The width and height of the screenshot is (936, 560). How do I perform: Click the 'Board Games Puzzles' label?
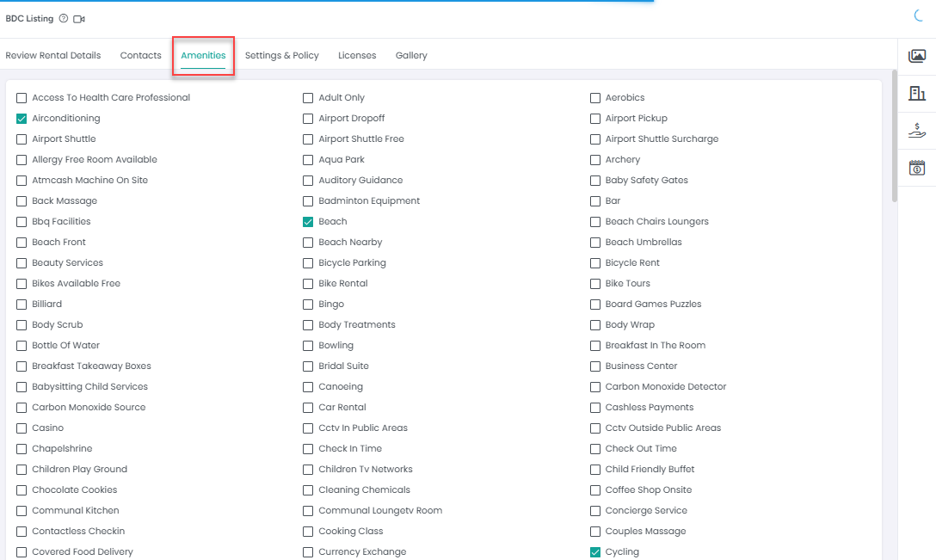click(x=653, y=304)
